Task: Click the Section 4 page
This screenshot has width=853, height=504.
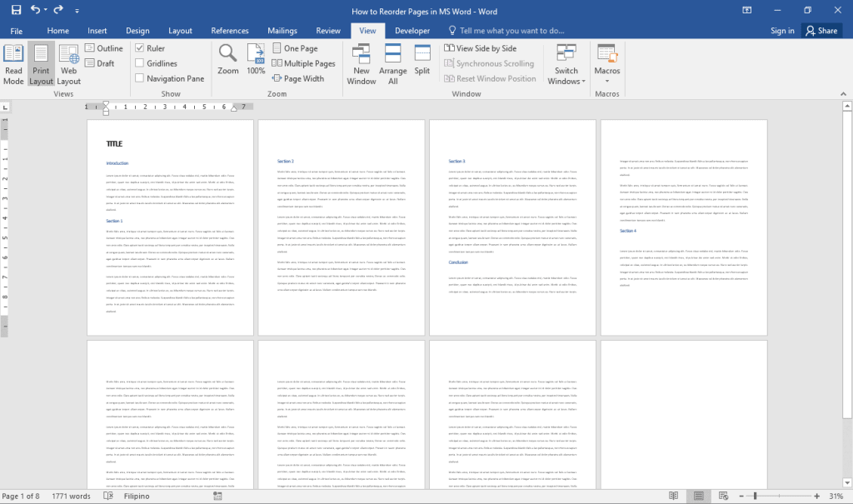Action: pyautogui.click(x=684, y=227)
